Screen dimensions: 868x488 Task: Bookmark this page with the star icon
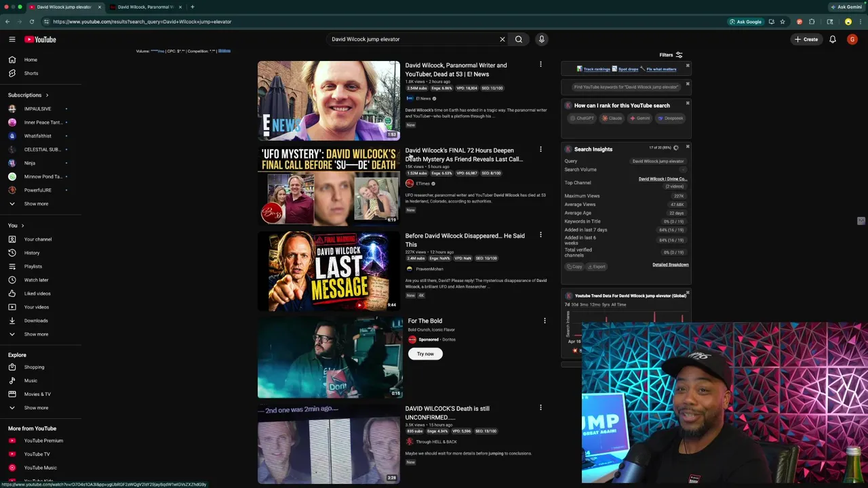click(x=783, y=22)
